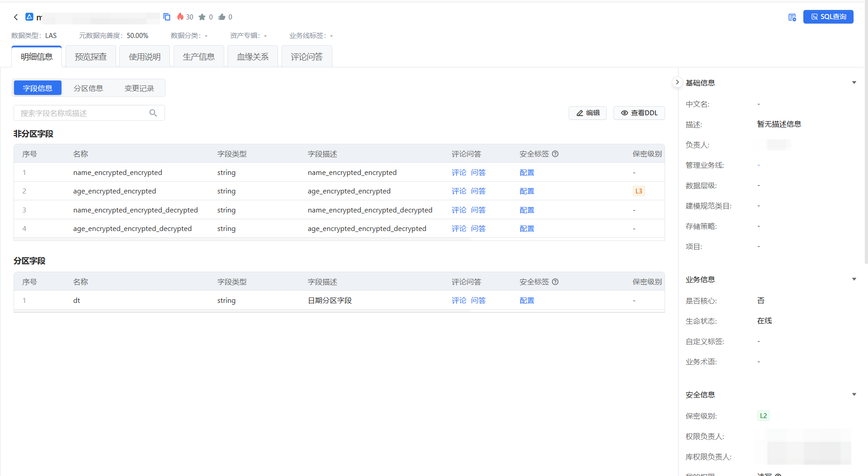This screenshot has height=476, width=868.
Task: Collapse the 基础信息 section
Action: click(x=854, y=83)
